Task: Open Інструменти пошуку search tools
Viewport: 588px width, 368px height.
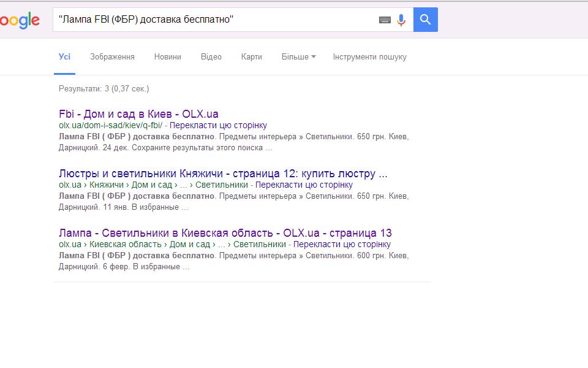Action: (x=369, y=56)
